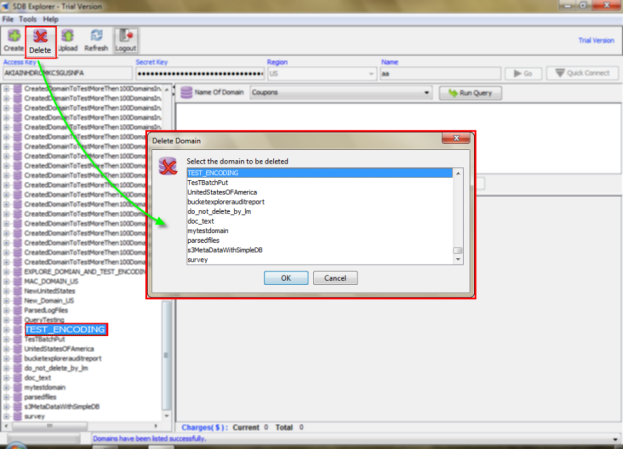Click the Create domain toolbar icon

tap(14, 41)
